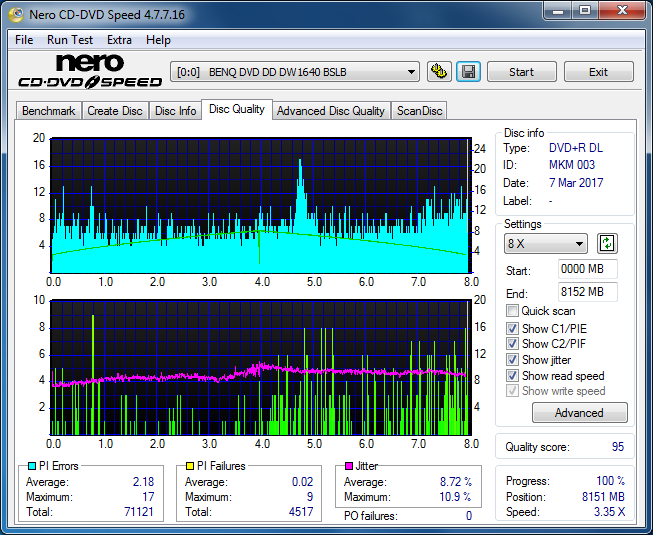The width and height of the screenshot is (653, 535).
Task: Click the Jitter maximum 10.9 %
Action: click(455, 497)
